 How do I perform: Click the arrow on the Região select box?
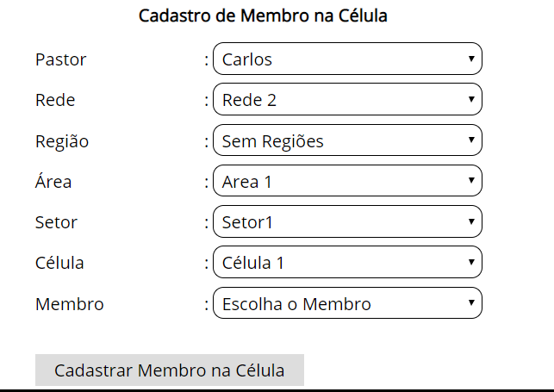(x=471, y=140)
